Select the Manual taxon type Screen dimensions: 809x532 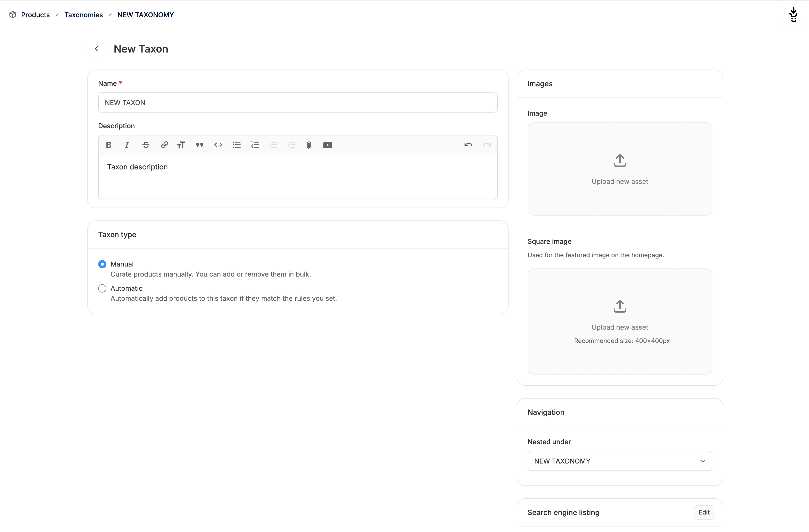point(102,264)
